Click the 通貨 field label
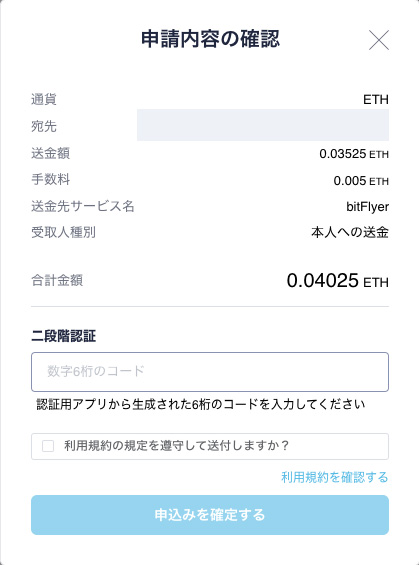Screen dimensions: 419x565 coord(44,99)
